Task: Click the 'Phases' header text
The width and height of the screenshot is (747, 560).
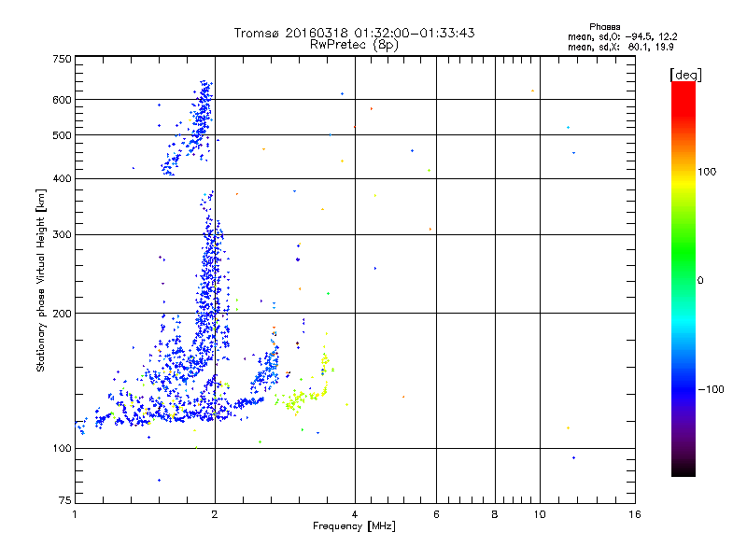Action: coord(604,27)
